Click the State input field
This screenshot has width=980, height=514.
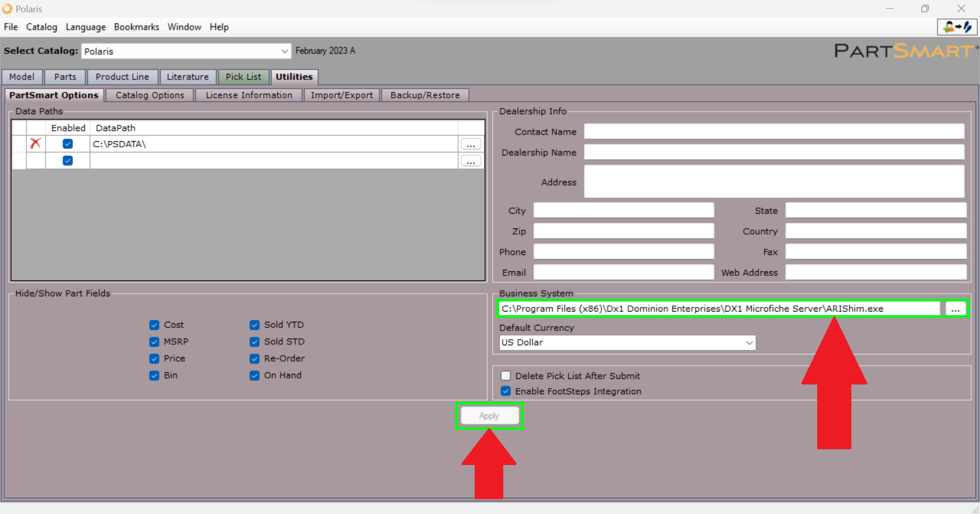click(x=876, y=210)
